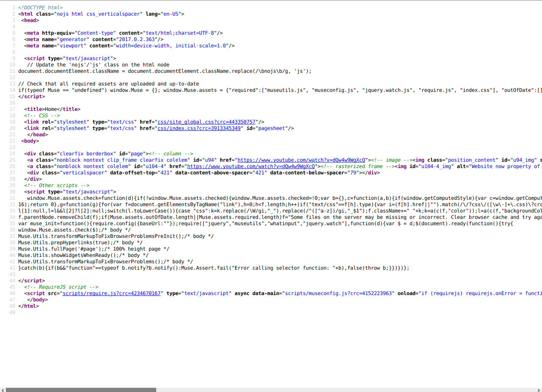This screenshot has width=542, height=392.
Task: Follow the YouTube link in the u94 anchor
Action: 301,160
